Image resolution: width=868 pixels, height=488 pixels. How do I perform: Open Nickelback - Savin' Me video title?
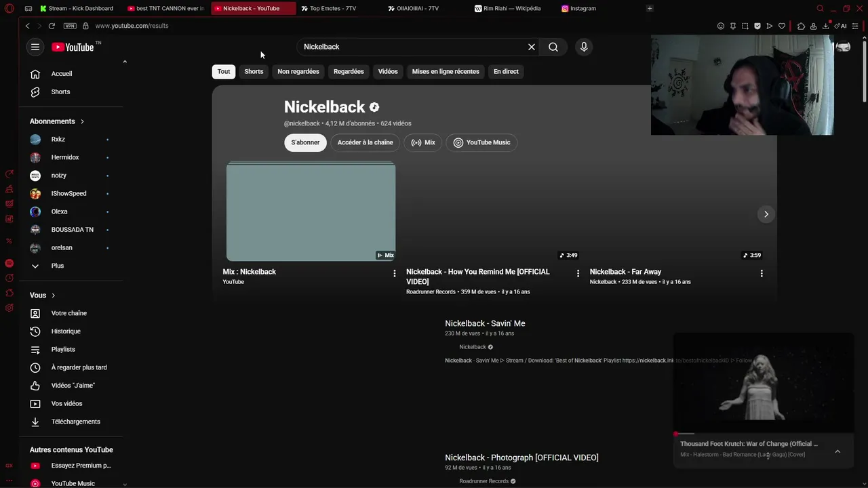(485, 323)
